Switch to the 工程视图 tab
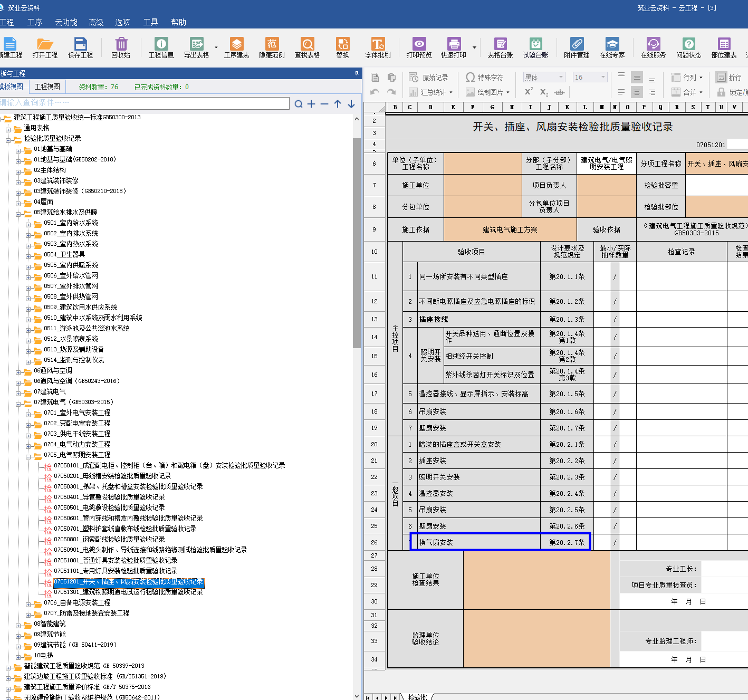Screen dimensions: 748x700 pyautogui.click(x=47, y=87)
